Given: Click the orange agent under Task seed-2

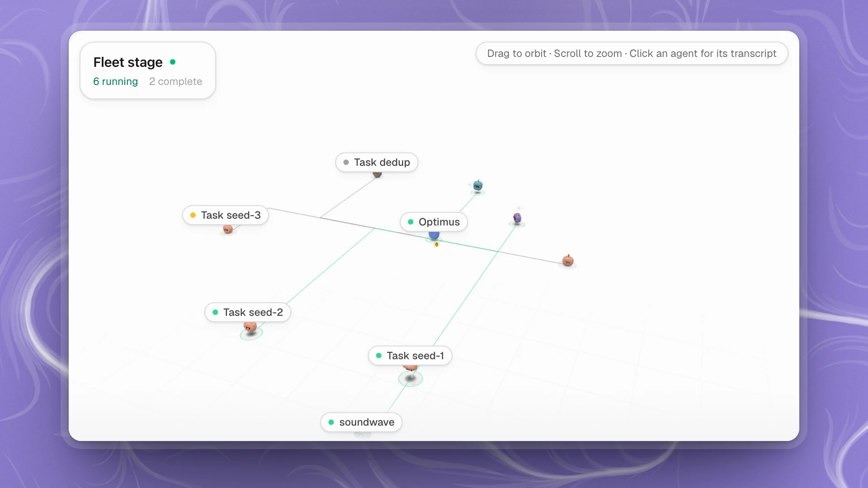Looking at the screenshot, I should [x=250, y=327].
